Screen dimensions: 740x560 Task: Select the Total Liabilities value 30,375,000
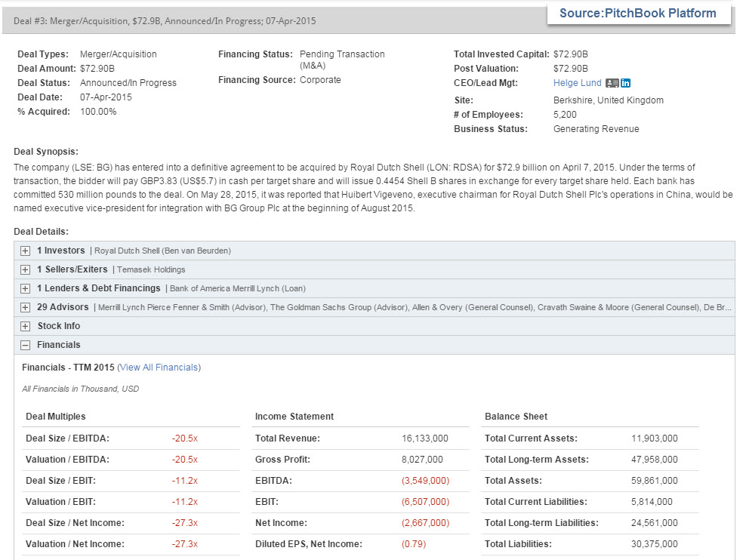(654, 544)
